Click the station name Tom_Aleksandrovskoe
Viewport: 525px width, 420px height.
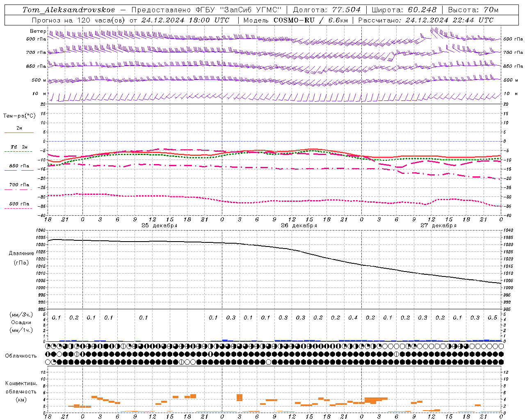[x=69, y=10]
